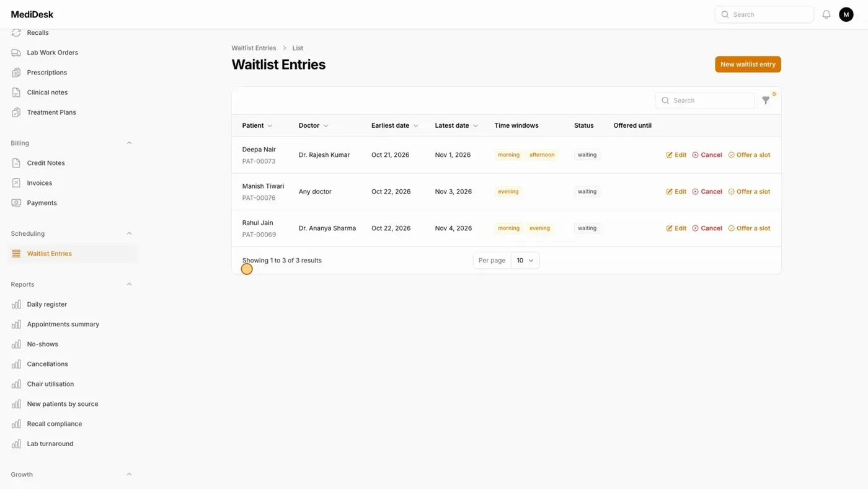Sort table by Doctor column
868x489 pixels.
[x=314, y=125]
